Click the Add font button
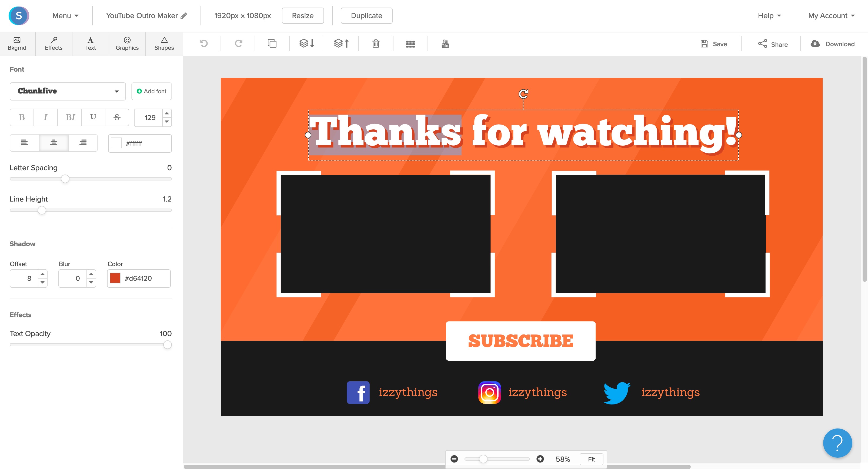 coord(151,91)
